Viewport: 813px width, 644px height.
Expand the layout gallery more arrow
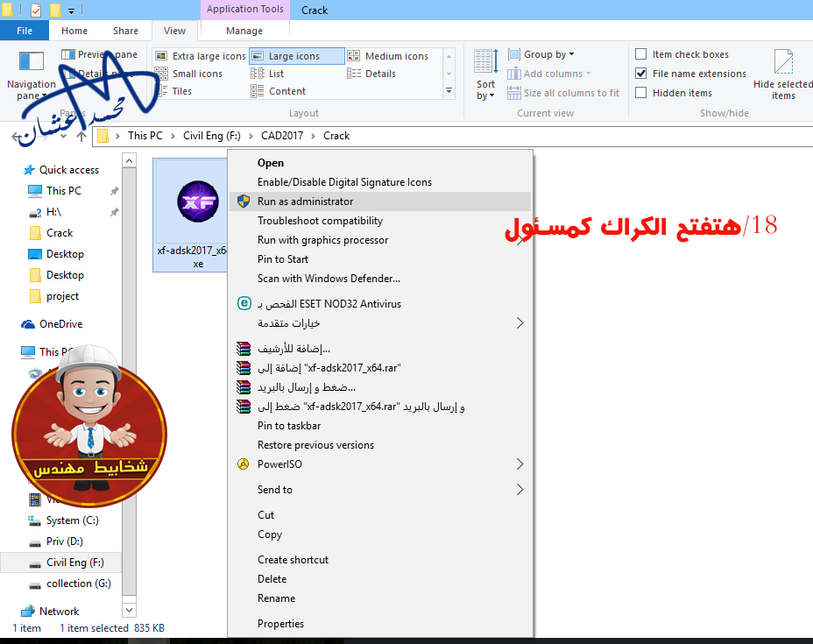pyautogui.click(x=449, y=91)
